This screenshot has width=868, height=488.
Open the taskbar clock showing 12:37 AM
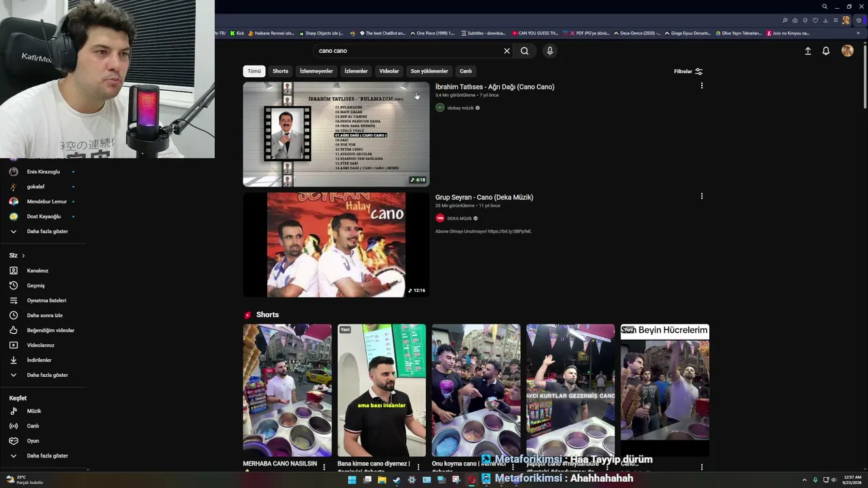pos(852,480)
